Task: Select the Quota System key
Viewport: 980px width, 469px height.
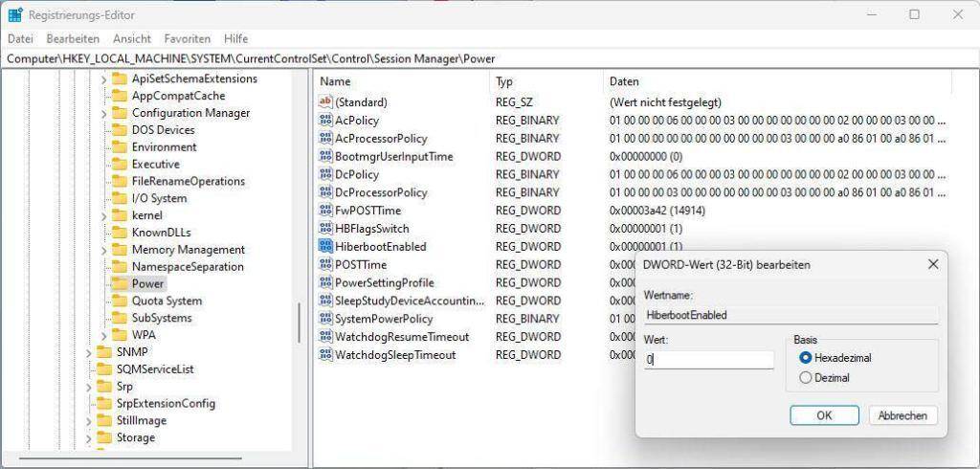Action: pyautogui.click(x=167, y=301)
